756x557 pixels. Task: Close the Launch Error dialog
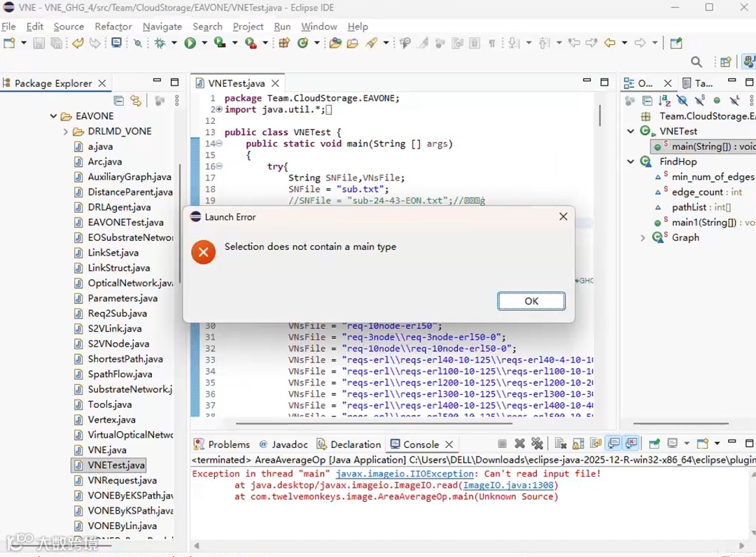pyautogui.click(x=563, y=217)
